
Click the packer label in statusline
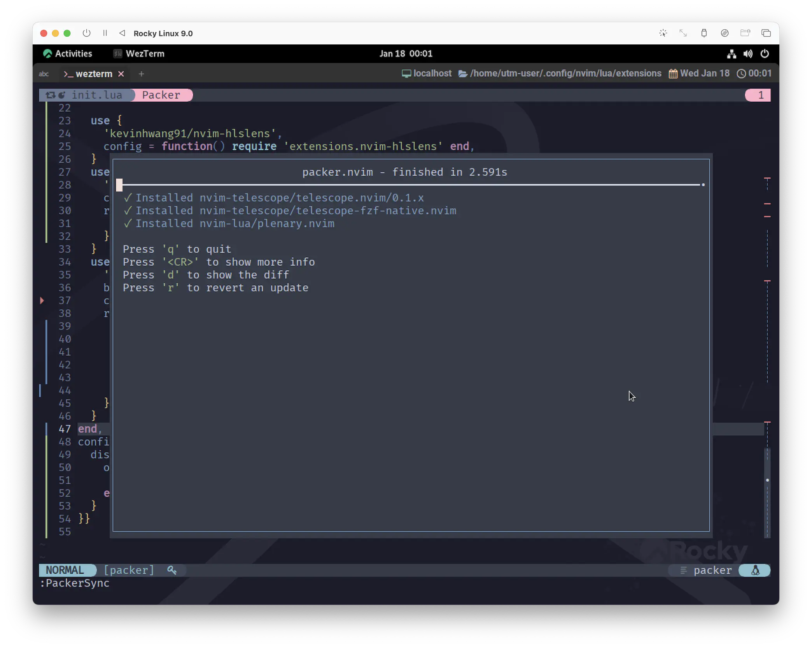[712, 570]
